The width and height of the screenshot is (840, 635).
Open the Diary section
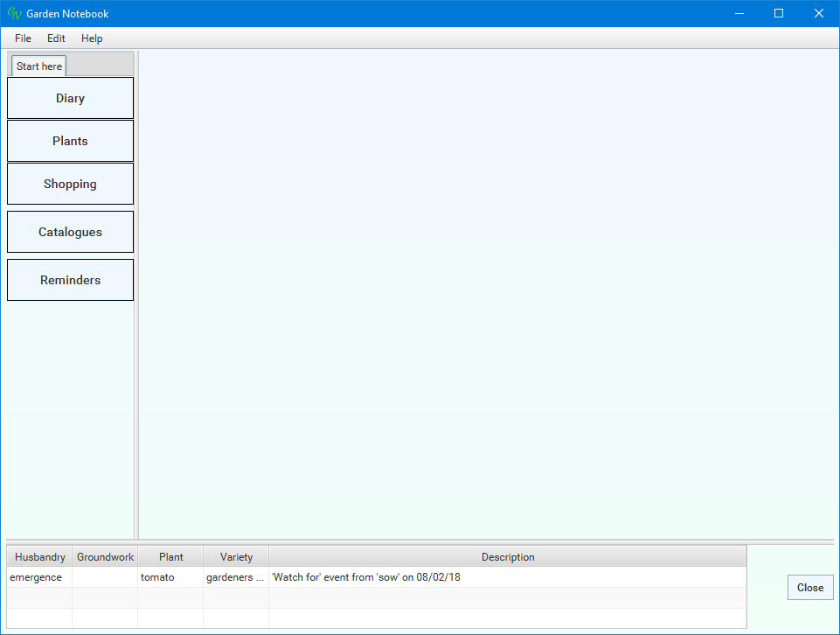point(70,98)
